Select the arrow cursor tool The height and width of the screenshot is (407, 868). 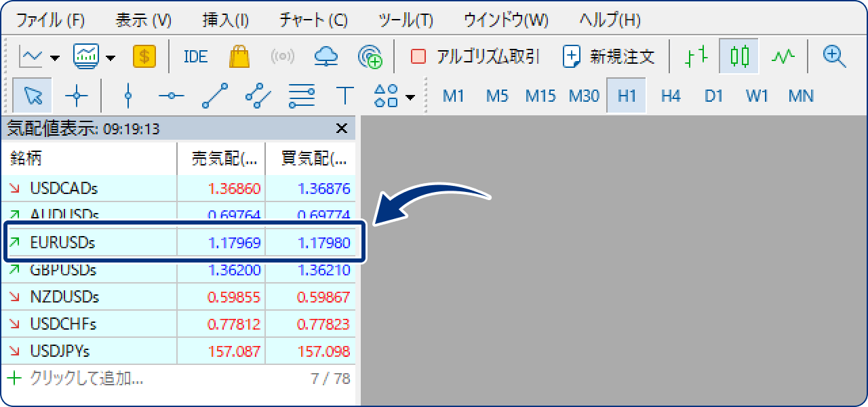[x=32, y=96]
